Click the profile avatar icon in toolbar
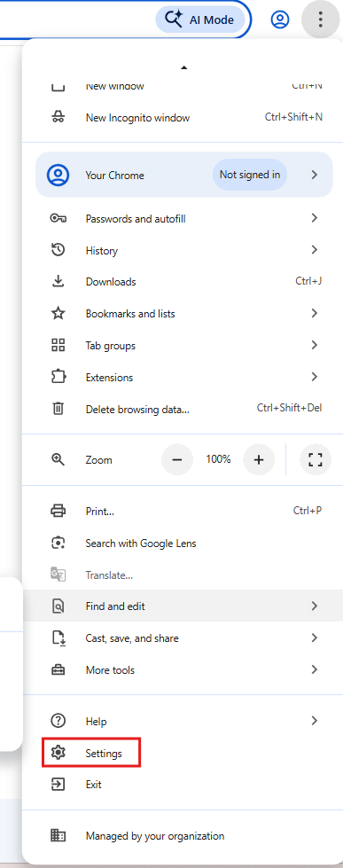The image size is (343, 868). pos(280,20)
